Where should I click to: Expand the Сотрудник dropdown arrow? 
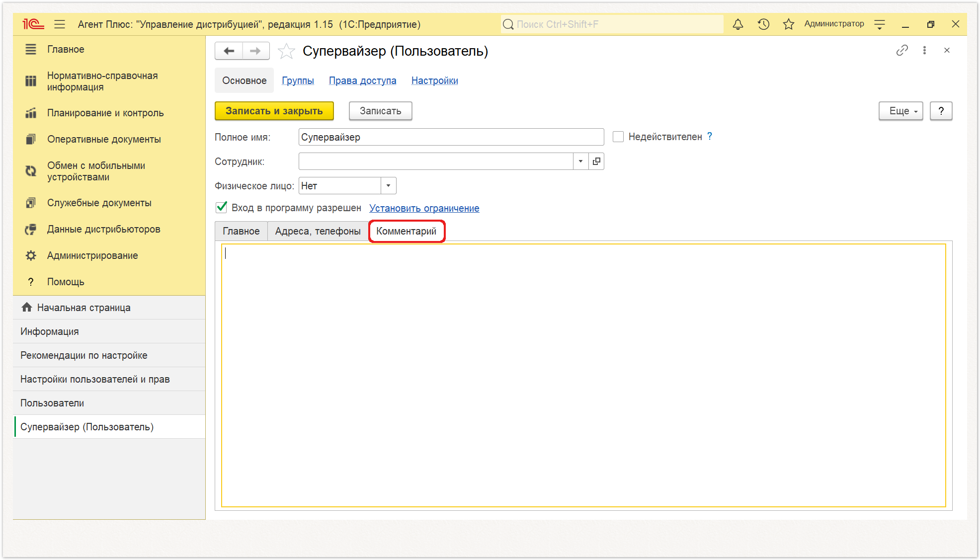[x=580, y=161]
